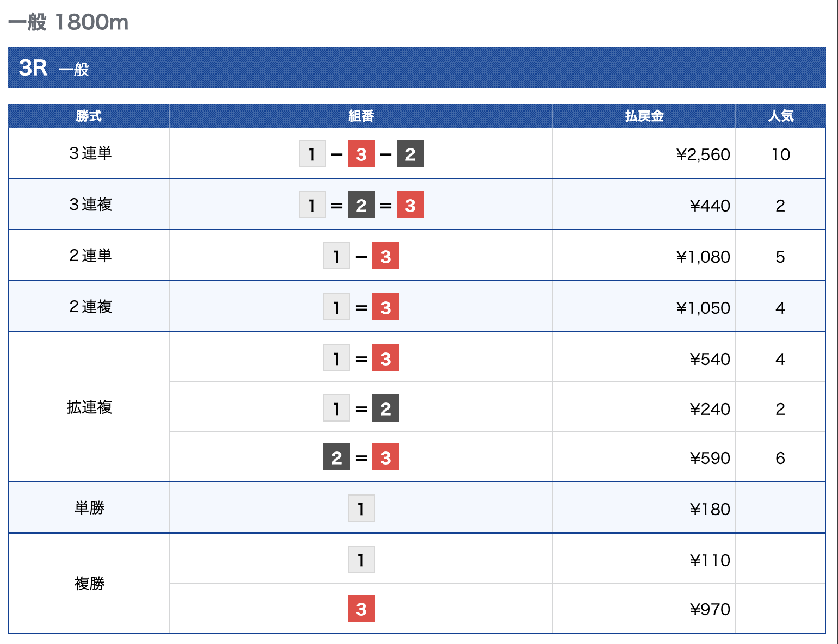Click the 勝式 column header
This screenshot has width=838, height=644.
89,116
